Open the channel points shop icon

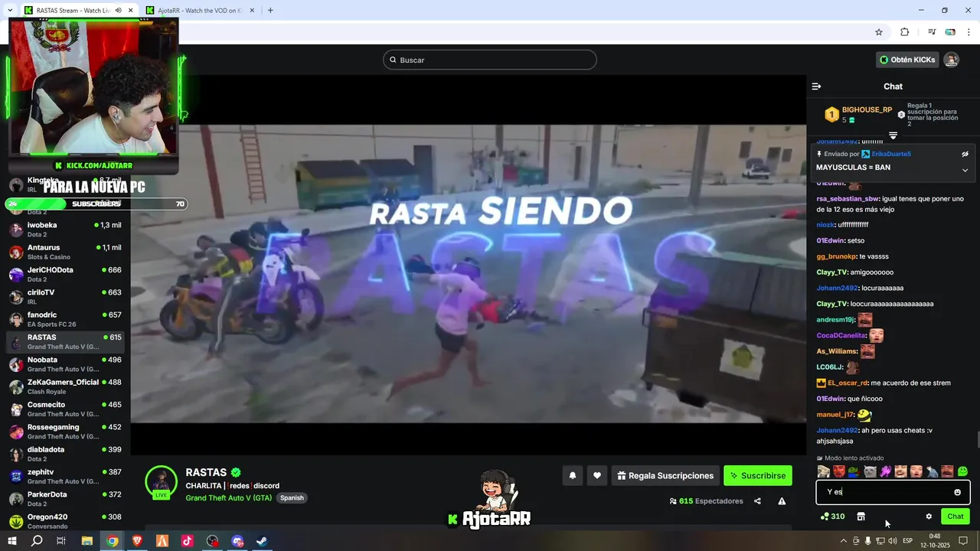tap(861, 517)
